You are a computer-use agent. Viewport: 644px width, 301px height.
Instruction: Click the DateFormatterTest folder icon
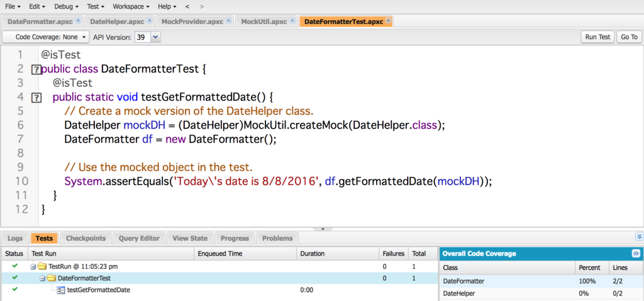pyautogui.click(x=50, y=278)
